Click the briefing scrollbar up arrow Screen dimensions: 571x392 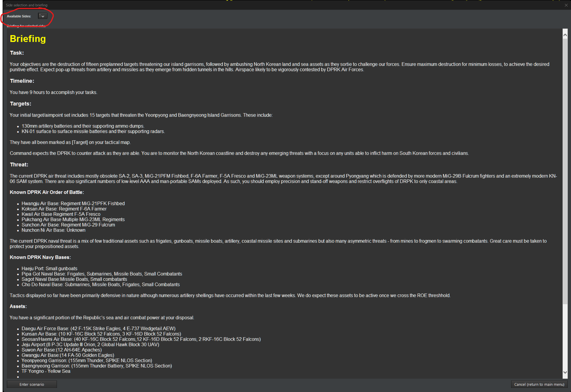point(565,35)
